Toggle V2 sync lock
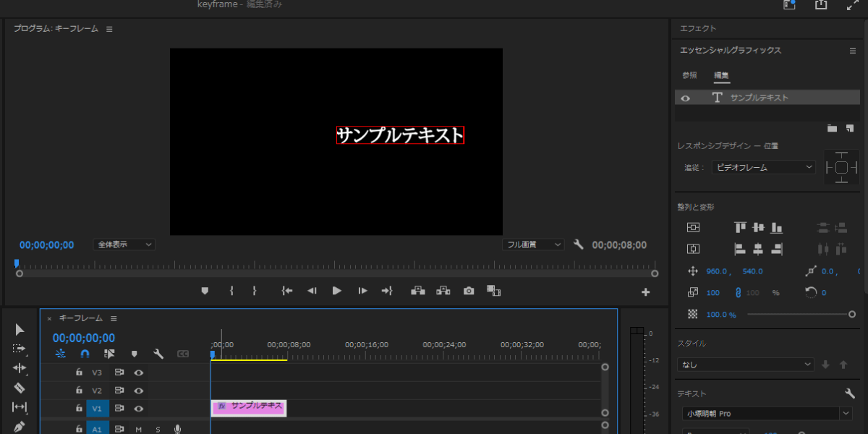The width and height of the screenshot is (868, 434). pyautogui.click(x=119, y=391)
